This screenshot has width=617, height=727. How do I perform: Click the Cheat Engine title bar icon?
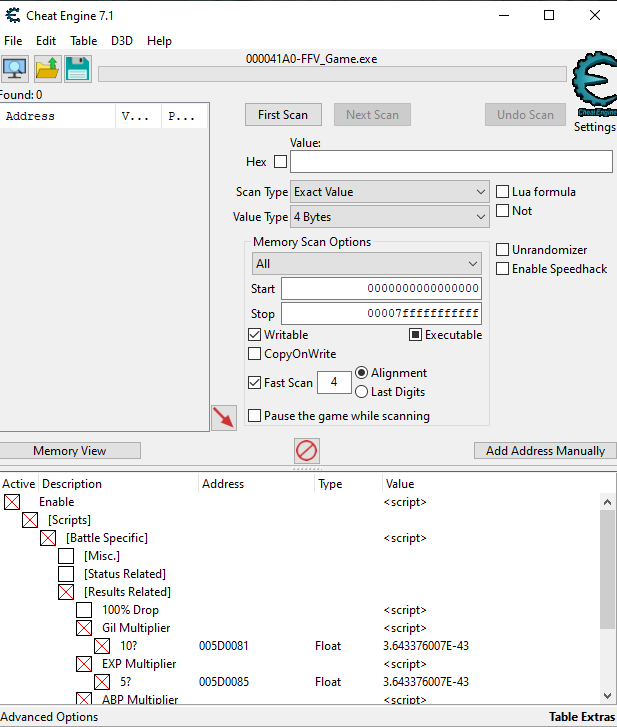(x=13, y=15)
